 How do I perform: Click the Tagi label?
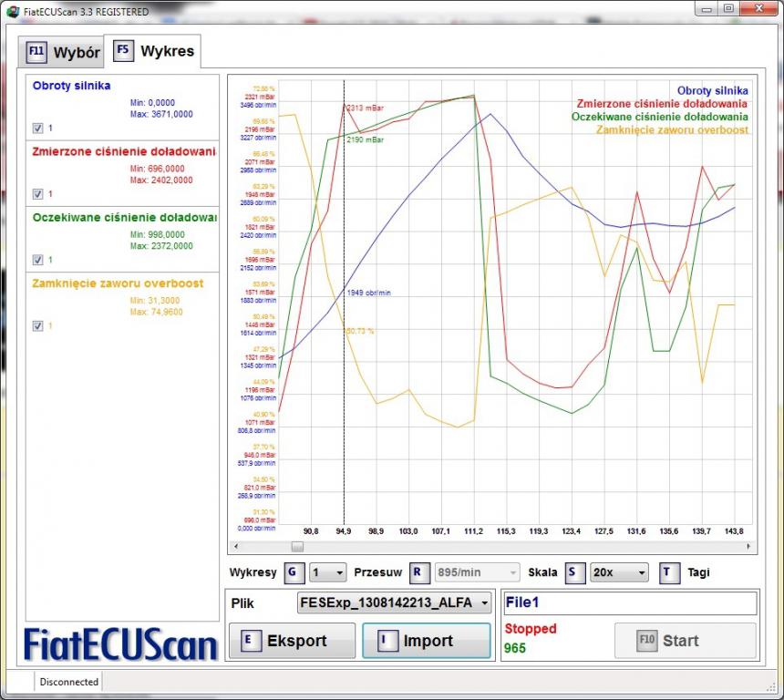point(698,573)
